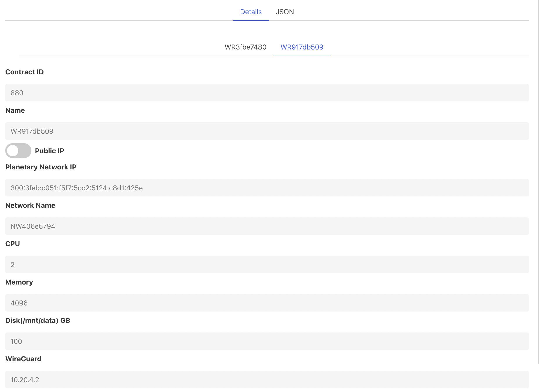This screenshot has width=539, height=392.
Task: Open the Details tab
Action: coord(251,12)
